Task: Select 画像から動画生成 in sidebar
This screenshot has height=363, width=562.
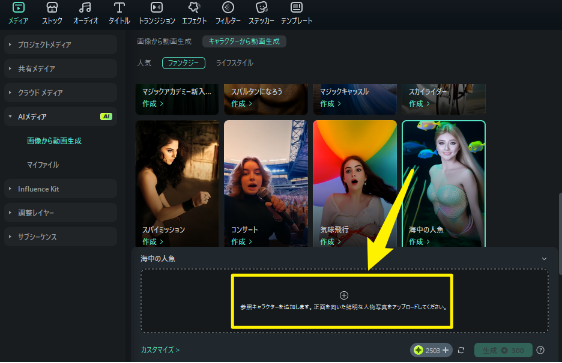Action: pyautogui.click(x=54, y=141)
